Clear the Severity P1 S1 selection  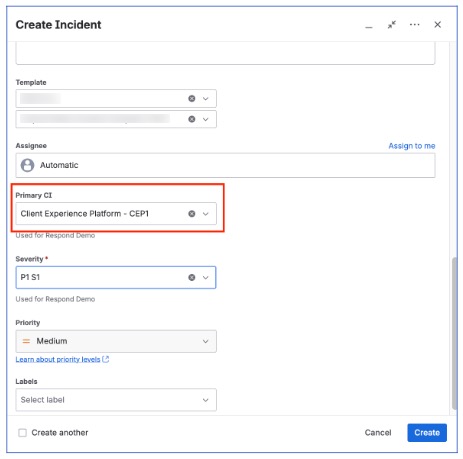(192, 277)
